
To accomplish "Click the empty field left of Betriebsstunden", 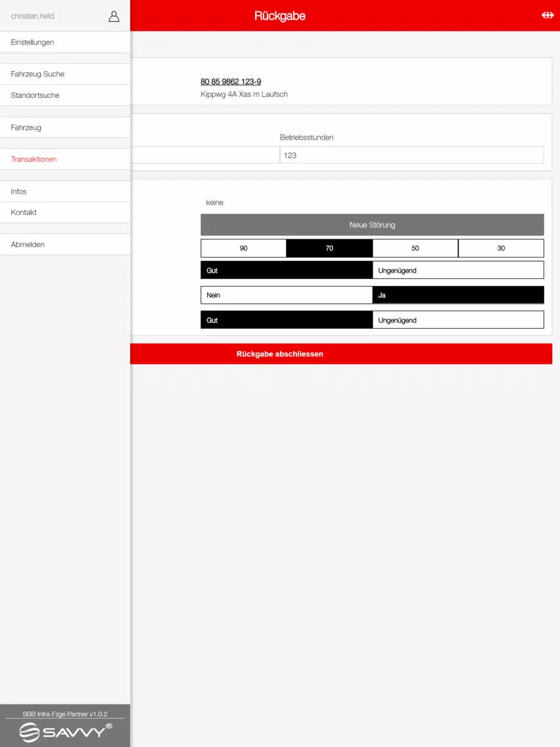I will pos(205,155).
